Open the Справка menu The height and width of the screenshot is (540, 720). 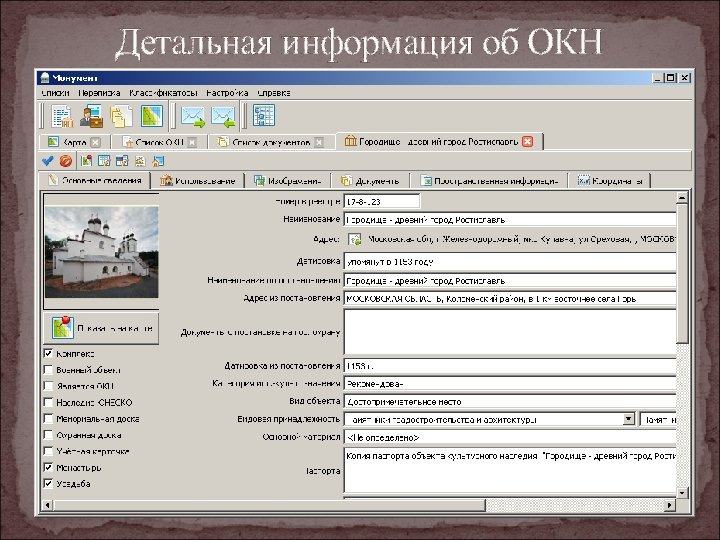pyautogui.click(x=274, y=93)
